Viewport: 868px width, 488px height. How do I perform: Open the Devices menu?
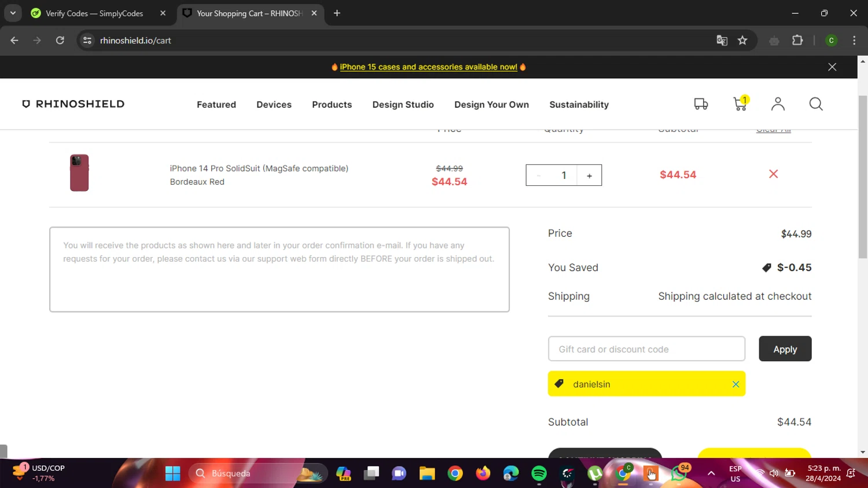(x=274, y=105)
